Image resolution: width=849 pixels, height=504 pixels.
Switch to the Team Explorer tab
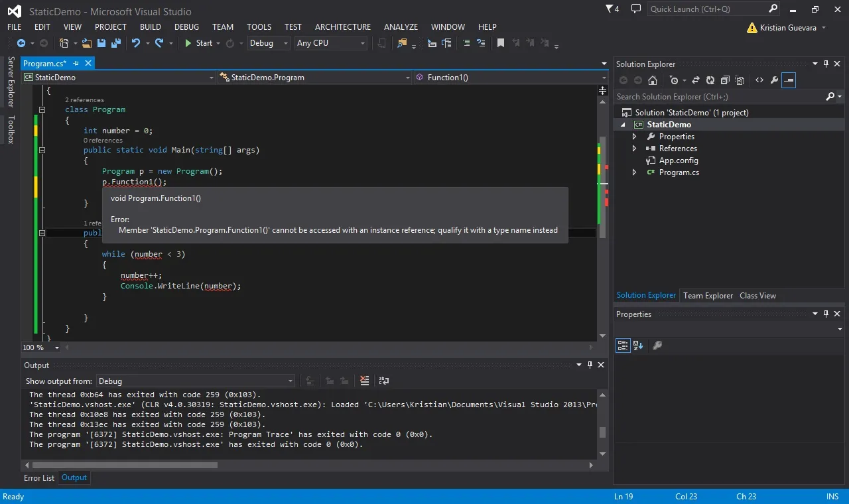[x=708, y=296]
